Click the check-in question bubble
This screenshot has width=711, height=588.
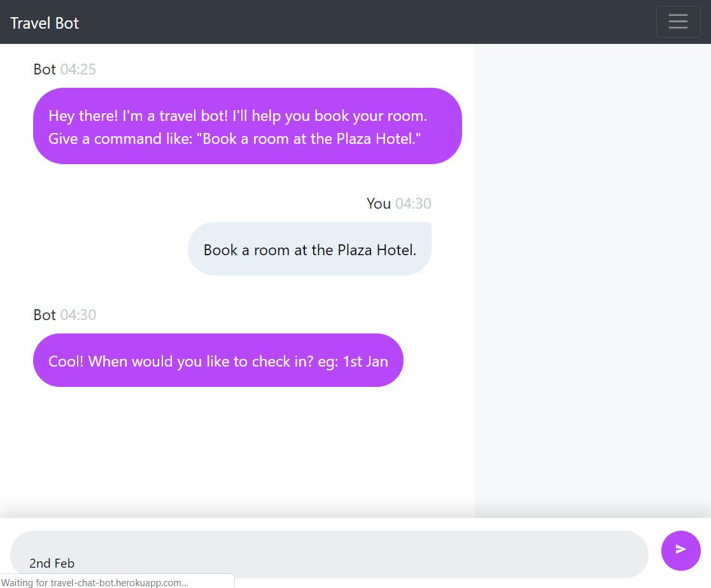pyautogui.click(x=218, y=360)
